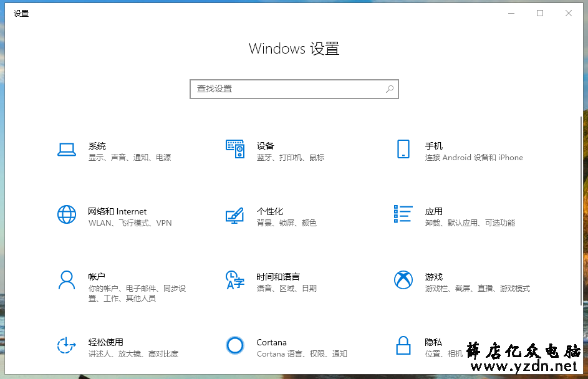
Task: Click the 游戏 category title
Action: [x=433, y=277]
